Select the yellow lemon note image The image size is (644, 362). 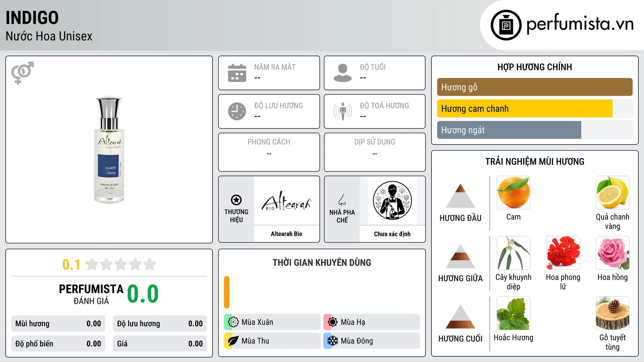click(x=613, y=193)
